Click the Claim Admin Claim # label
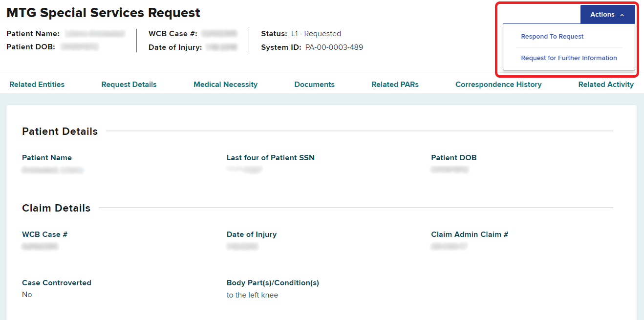Image resolution: width=644 pixels, height=320 pixels. click(470, 235)
